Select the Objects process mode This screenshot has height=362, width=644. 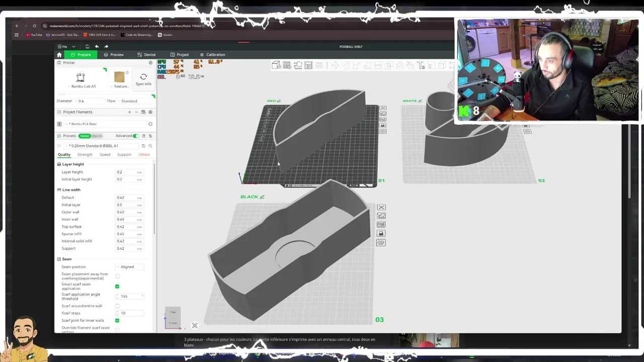97,136
